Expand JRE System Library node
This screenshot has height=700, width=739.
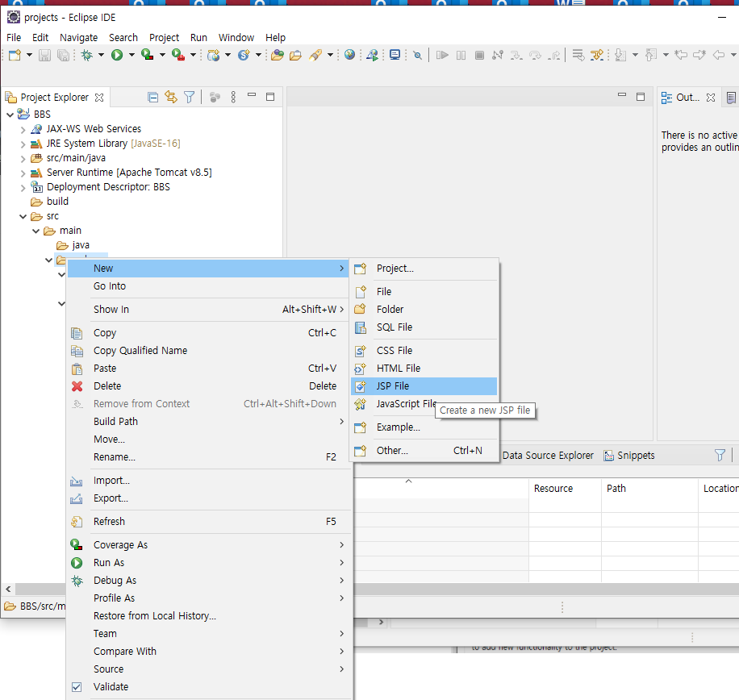point(23,144)
